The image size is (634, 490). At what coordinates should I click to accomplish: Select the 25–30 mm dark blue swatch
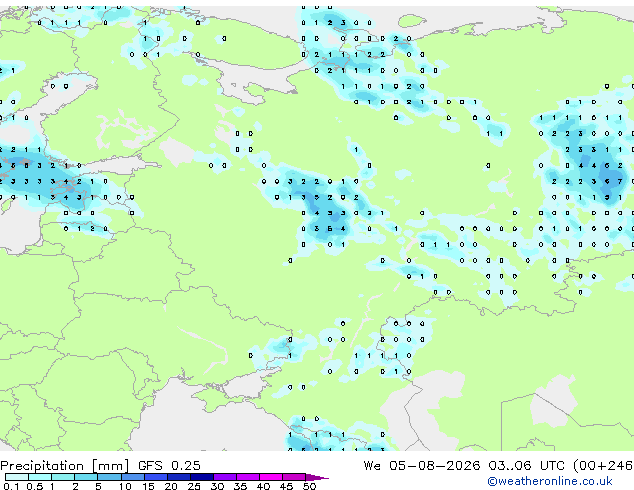tap(202, 477)
